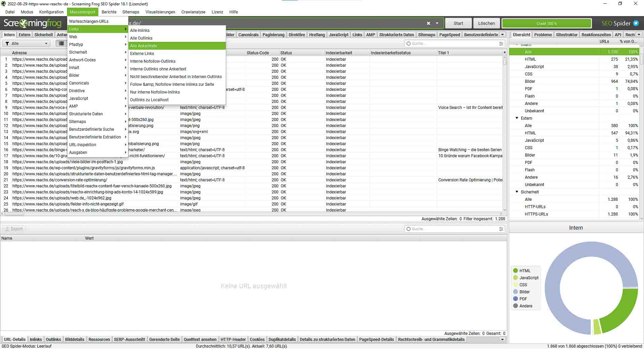The width and height of the screenshot is (644, 362).
Task: Click the Screaming Frog logo
Action: point(33,23)
